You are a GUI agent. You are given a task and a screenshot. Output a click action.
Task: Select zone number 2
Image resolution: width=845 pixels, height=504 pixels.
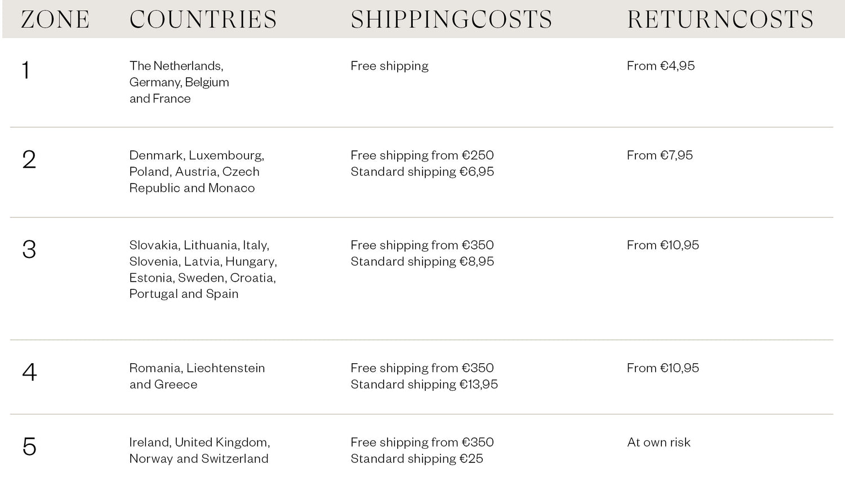pyautogui.click(x=29, y=160)
